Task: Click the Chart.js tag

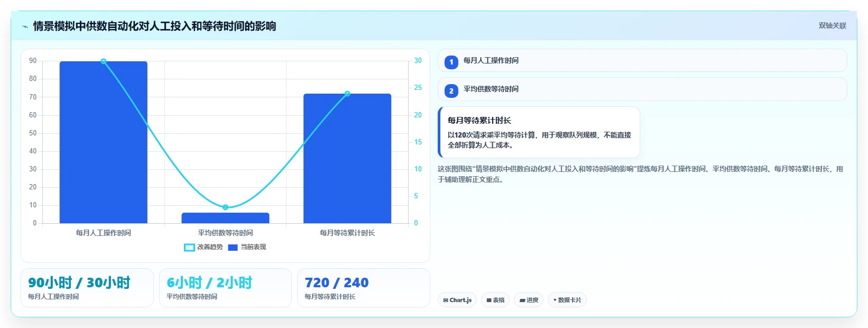Action: [457, 300]
